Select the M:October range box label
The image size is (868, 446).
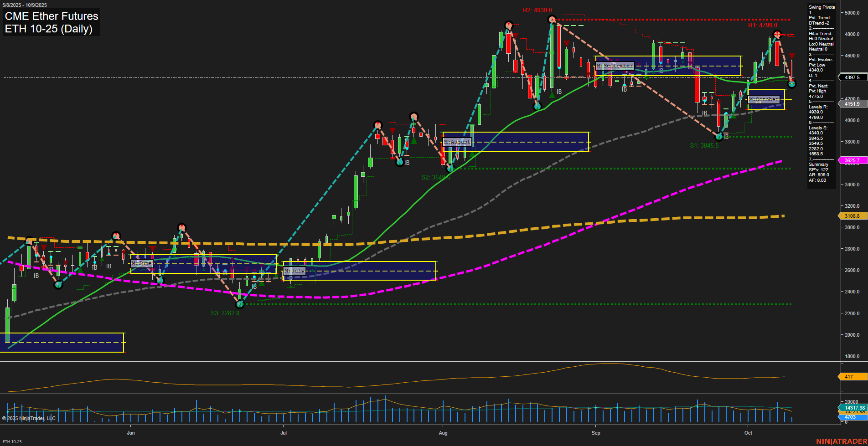point(765,99)
